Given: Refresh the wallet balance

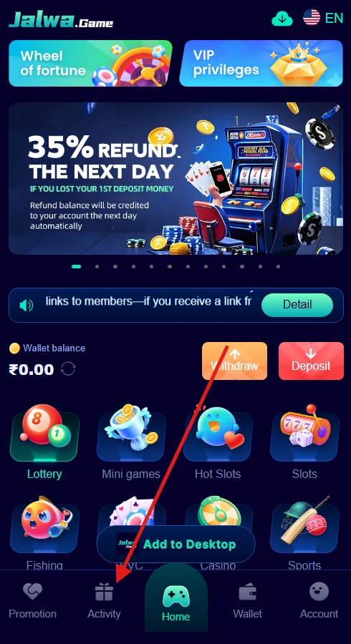Looking at the screenshot, I should tap(68, 369).
